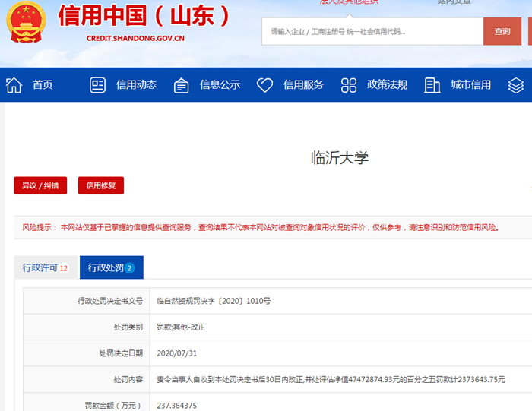This screenshot has width=532, height=411.
Task: Click the national emblem logo
Action: coord(26,22)
